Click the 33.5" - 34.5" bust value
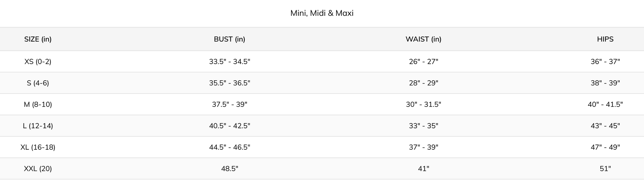This screenshot has height=182, width=644. pos(229,62)
